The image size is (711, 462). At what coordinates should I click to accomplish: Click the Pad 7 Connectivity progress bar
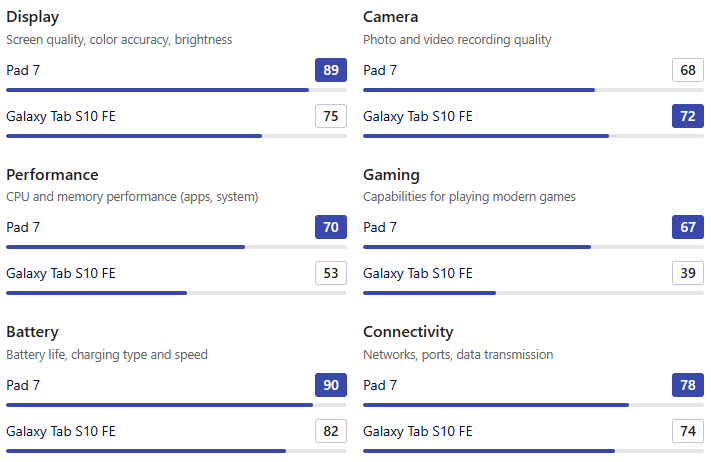point(533,405)
